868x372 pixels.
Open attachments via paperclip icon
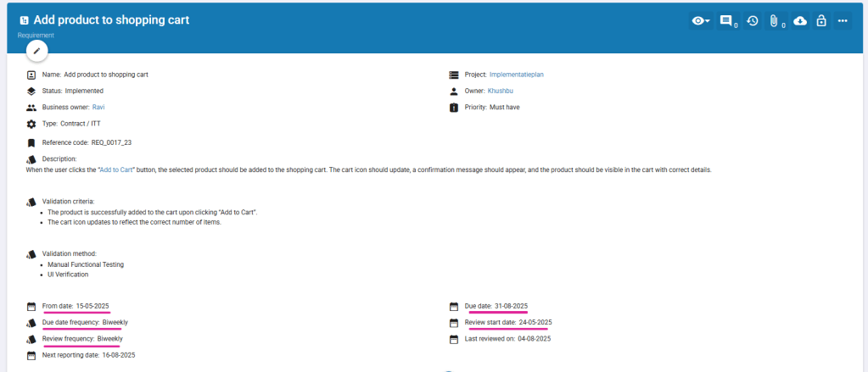(x=775, y=21)
